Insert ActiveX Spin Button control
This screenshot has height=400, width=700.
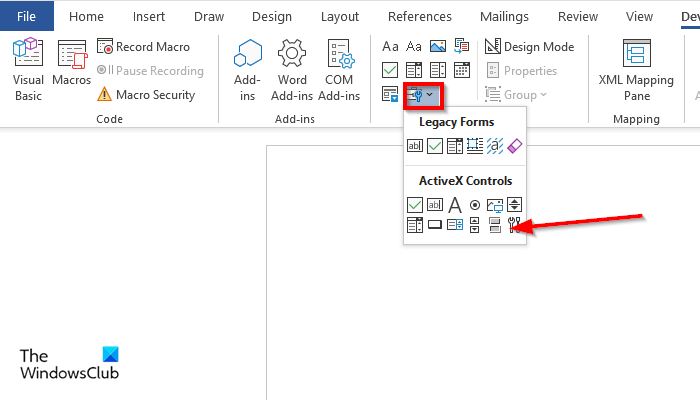(514, 205)
